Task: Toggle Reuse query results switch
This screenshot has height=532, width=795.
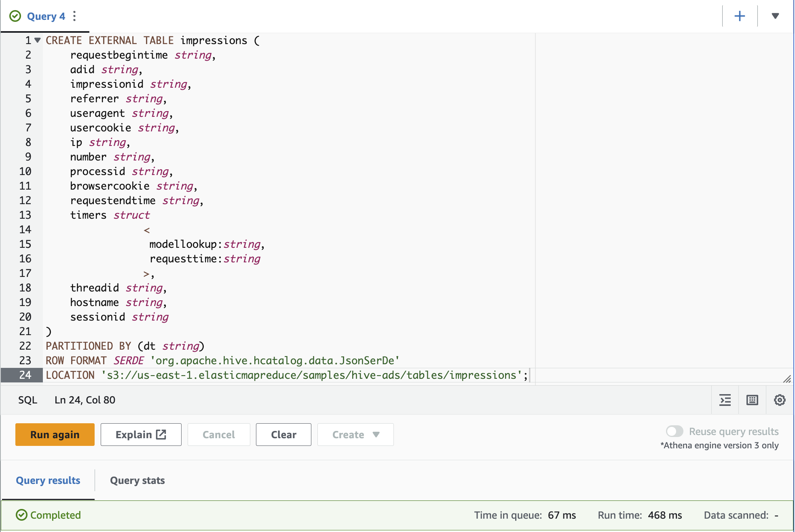Action: point(674,431)
